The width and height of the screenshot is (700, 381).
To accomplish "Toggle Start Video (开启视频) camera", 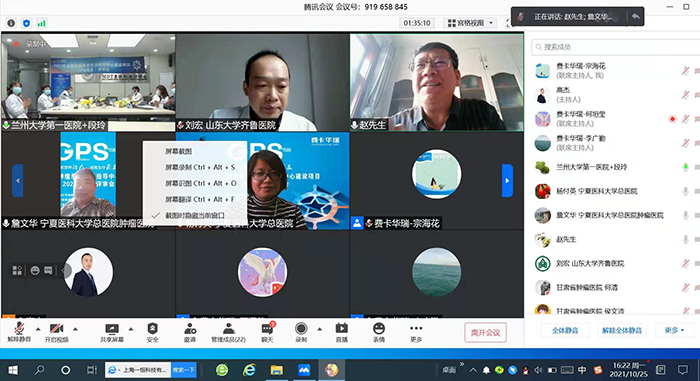I will tap(57, 333).
